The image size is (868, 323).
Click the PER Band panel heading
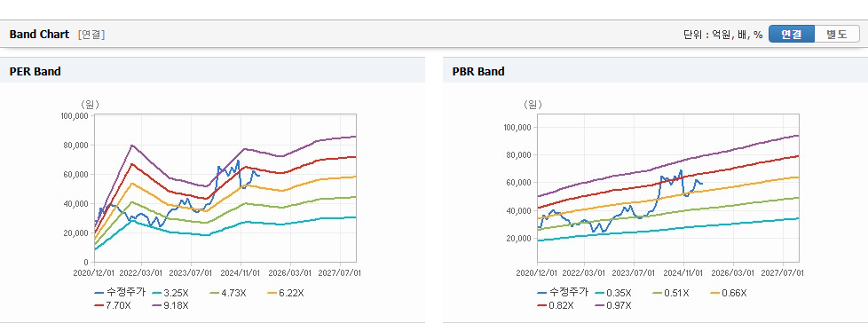(x=35, y=71)
